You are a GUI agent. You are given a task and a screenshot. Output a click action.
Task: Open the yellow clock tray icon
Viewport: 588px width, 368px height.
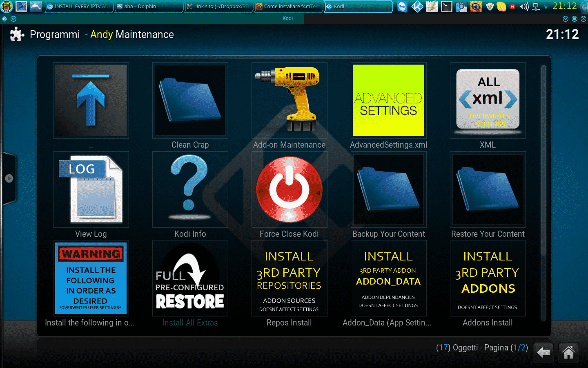click(501, 7)
